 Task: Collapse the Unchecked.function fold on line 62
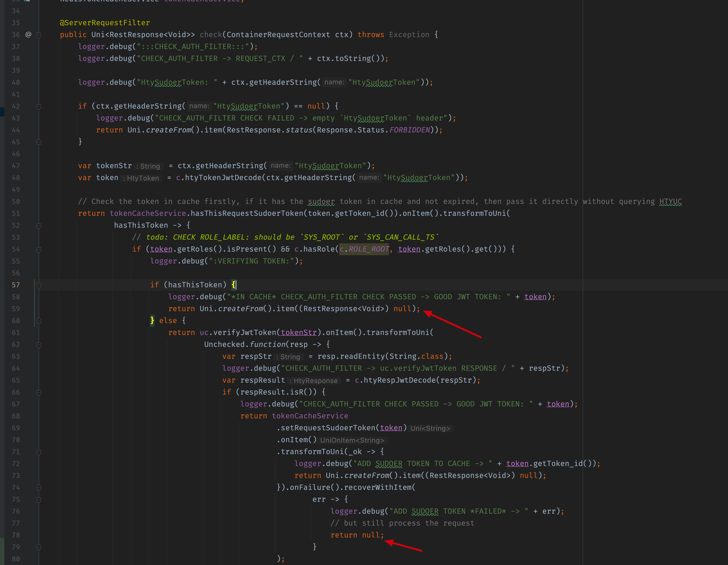coord(39,345)
